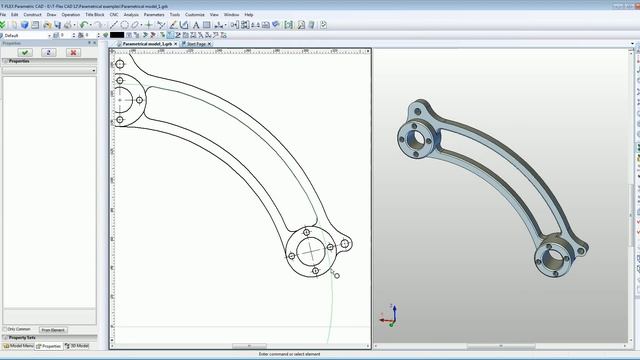640x360 pixels.
Task: Close the Parametrical model tab
Action: 176,44
